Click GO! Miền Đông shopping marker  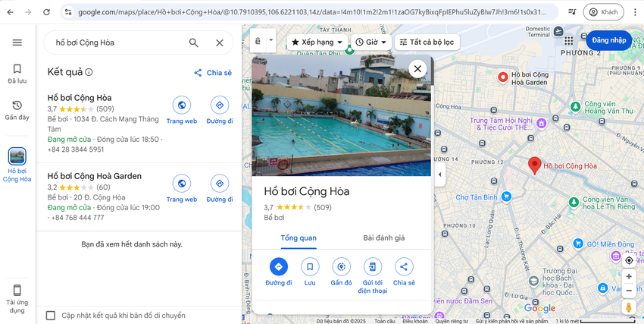[578, 244]
